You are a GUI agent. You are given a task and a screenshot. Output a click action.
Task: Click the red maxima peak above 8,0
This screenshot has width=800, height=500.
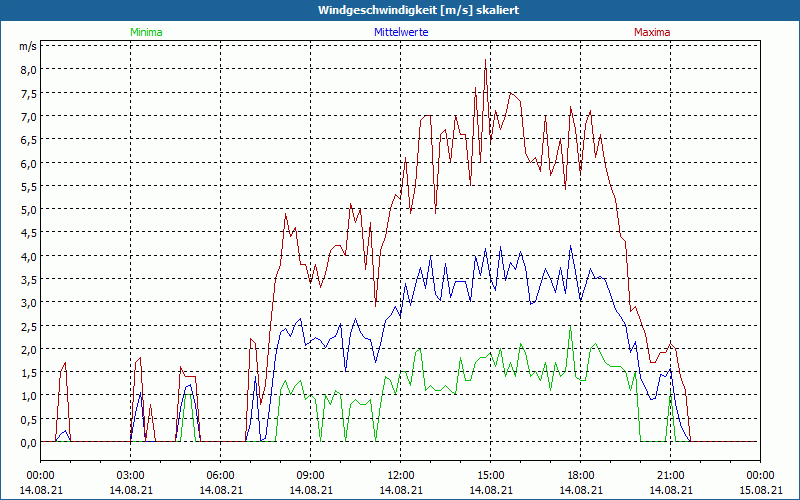coord(485,61)
